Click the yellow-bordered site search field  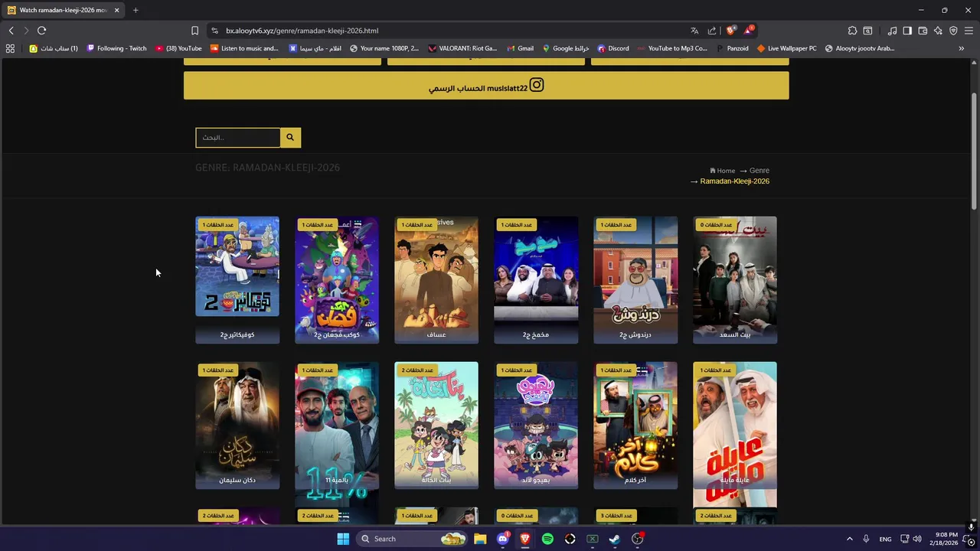click(x=238, y=138)
